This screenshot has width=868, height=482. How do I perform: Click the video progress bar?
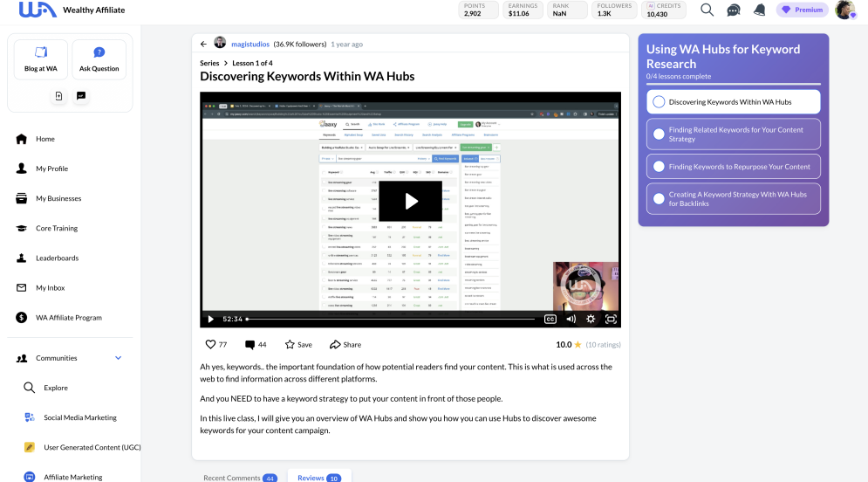390,319
